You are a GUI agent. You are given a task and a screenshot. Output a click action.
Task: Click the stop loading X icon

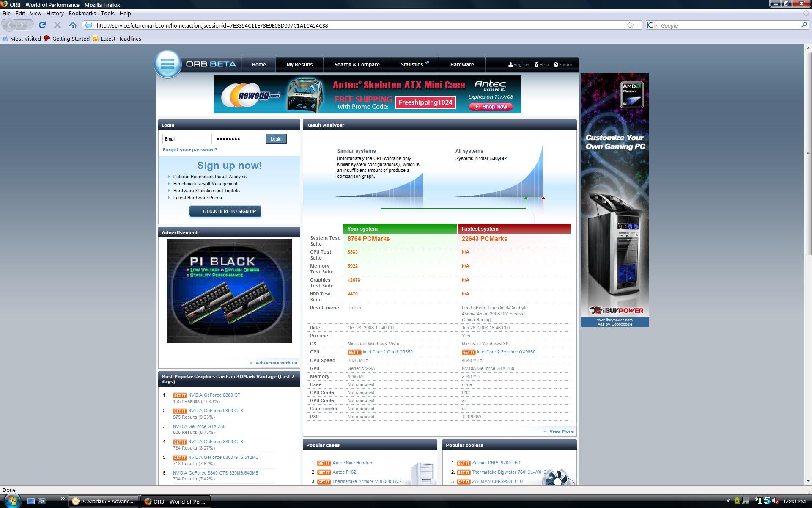58,25
